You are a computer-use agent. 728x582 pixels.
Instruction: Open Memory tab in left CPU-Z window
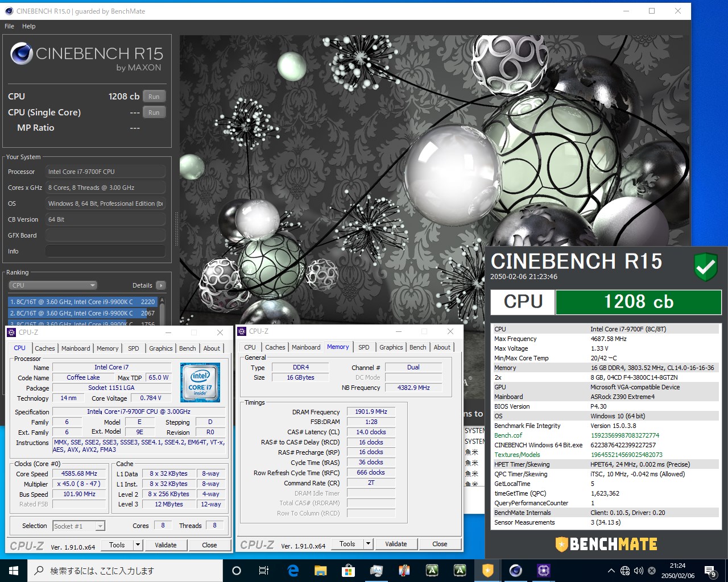[107, 348]
